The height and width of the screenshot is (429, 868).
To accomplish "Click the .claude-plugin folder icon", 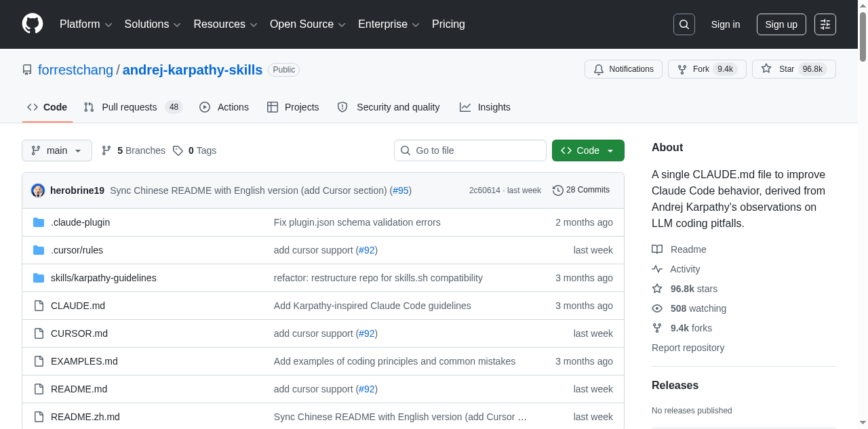I will click(x=39, y=222).
